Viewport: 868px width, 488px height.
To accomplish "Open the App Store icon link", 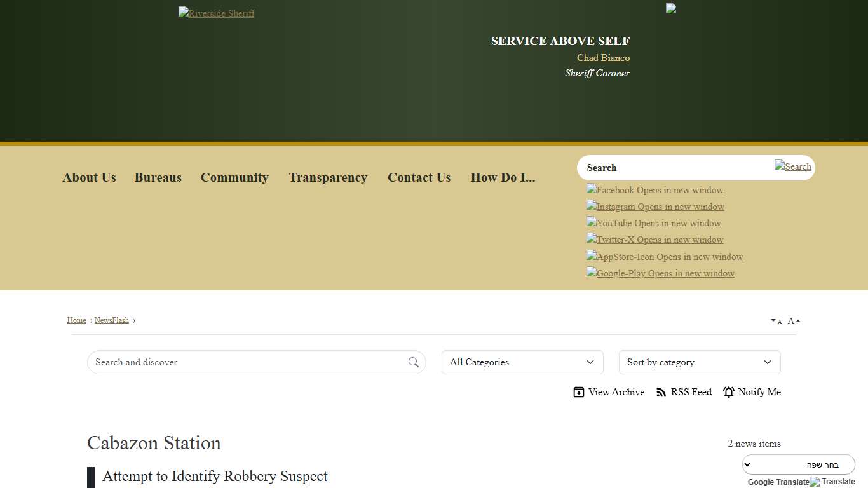I will click(664, 257).
